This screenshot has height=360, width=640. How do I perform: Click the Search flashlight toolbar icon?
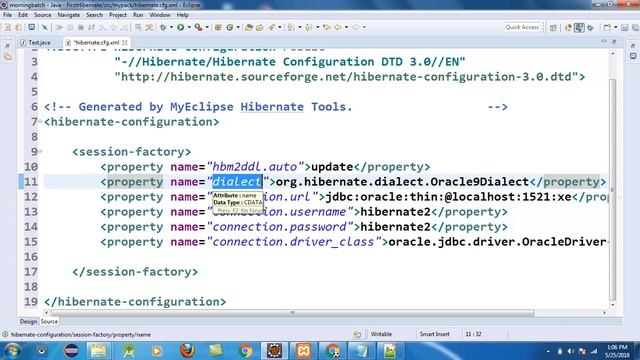tap(272, 27)
